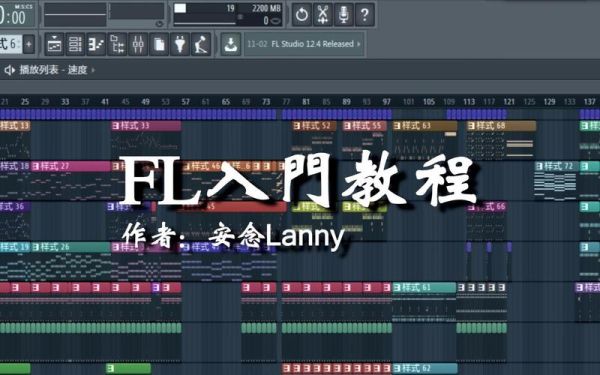Open the audio editor scissors icon
The height and width of the screenshot is (375, 600).
323,15
